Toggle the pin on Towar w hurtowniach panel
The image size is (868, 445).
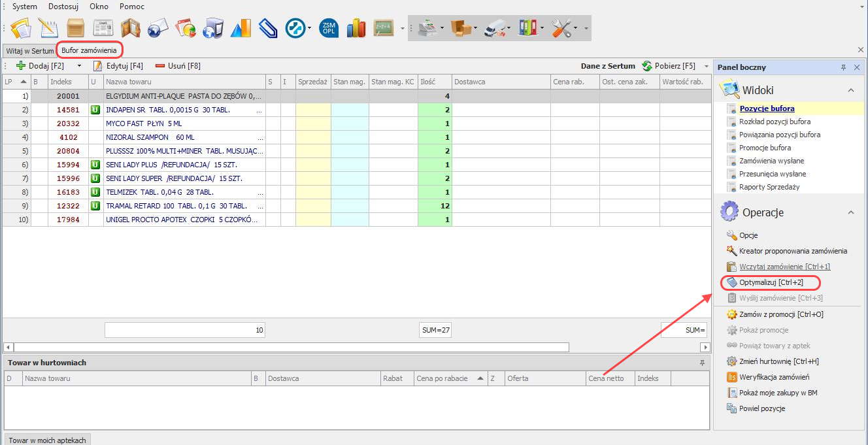(x=703, y=363)
